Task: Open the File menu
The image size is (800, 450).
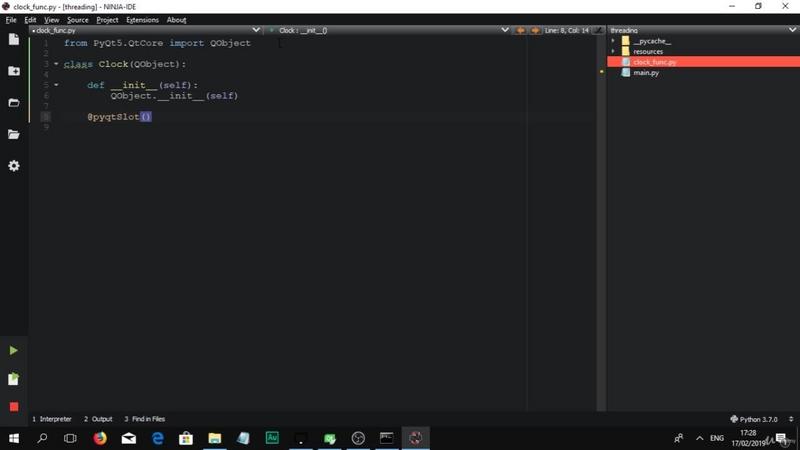Action: pos(11,20)
